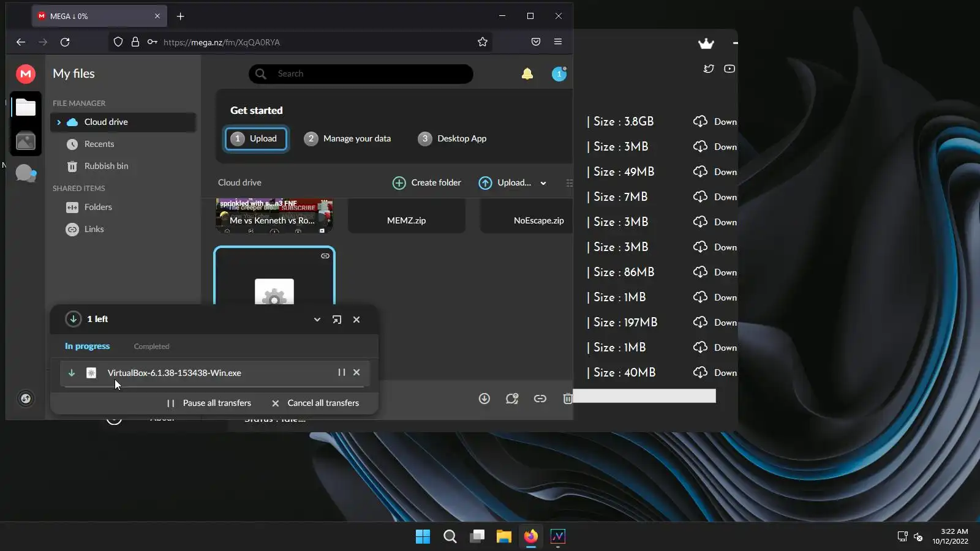Click the link icon on the selected file thumbnail
The image size is (980, 551).
[x=325, y=256]
